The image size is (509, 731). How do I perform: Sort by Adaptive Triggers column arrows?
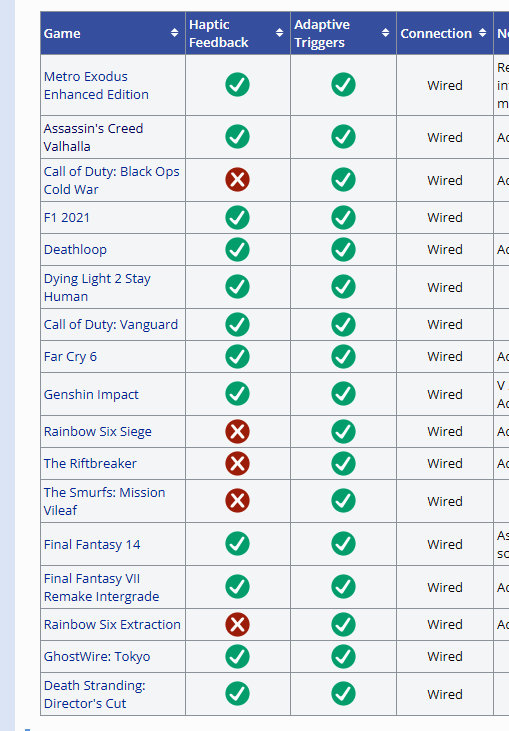pyautogui.click(x=385, y=33)
